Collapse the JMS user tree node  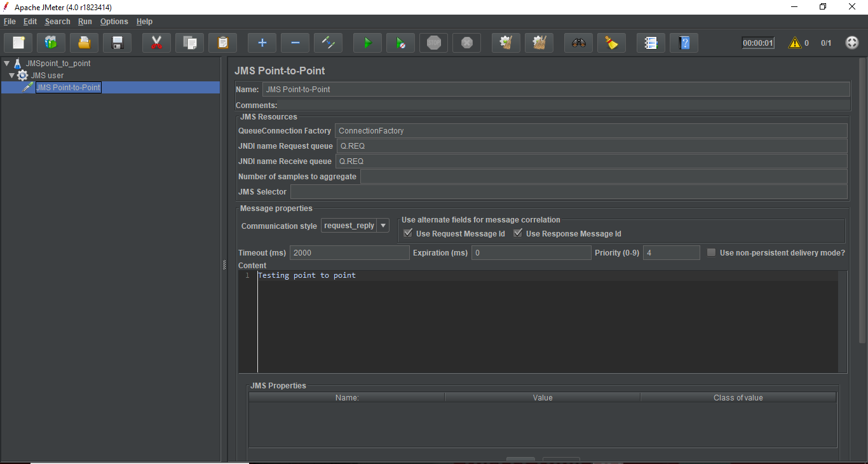[11, 76]
